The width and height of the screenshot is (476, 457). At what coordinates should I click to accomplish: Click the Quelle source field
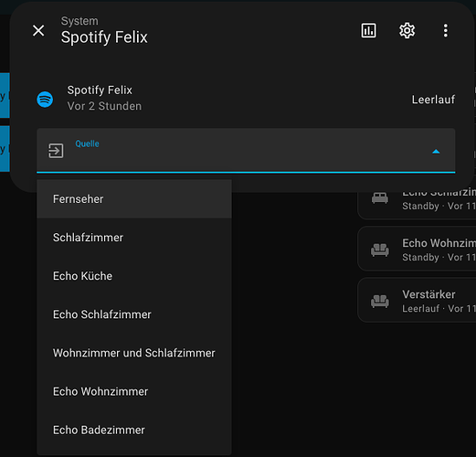246,151
